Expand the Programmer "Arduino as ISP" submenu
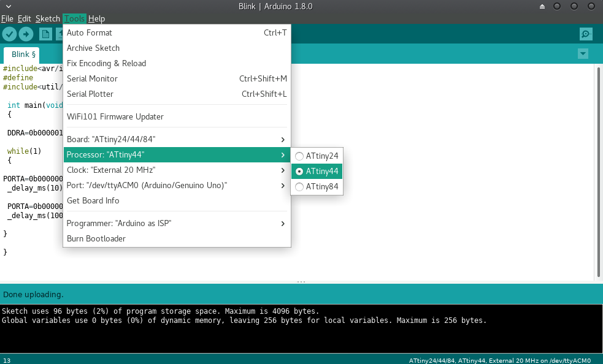This screenshot has width=603, height=364. [177, 223]
